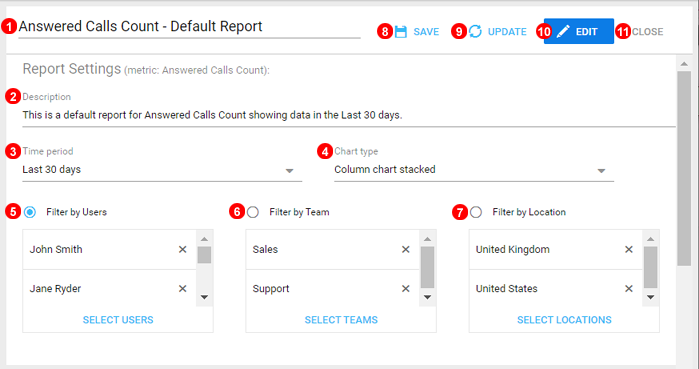Select the Filter by Location radio button
The height and width of the screenshot is (369, 699).
point(476,212)
